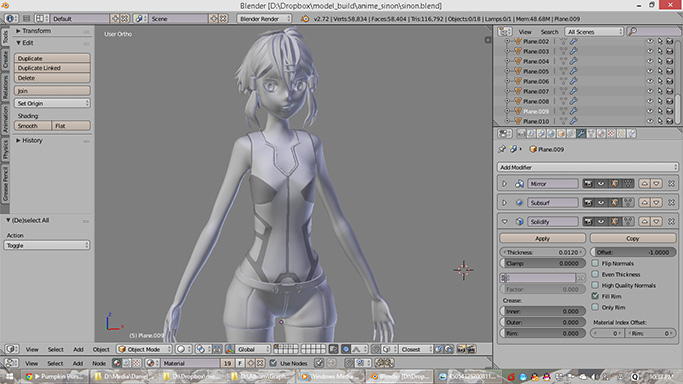Toggle Use Nodes checkbox

click(x=273, y=363)
